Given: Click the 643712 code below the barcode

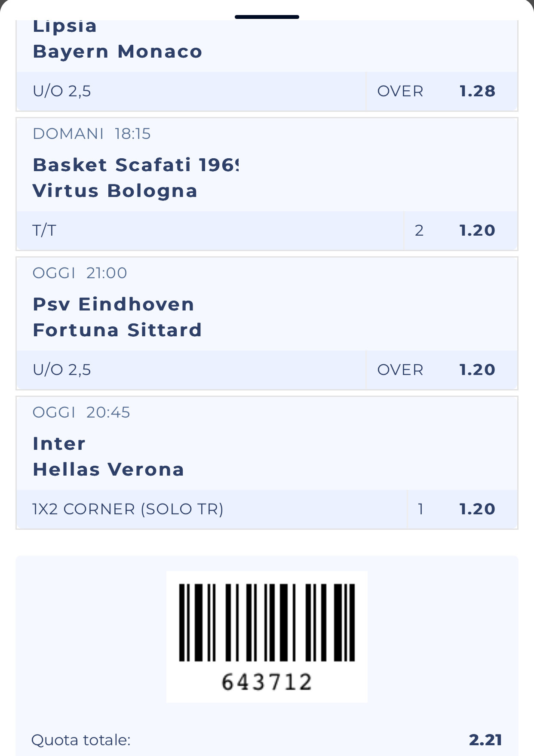Looking at the screenshot, I should [x=267, y=682].
